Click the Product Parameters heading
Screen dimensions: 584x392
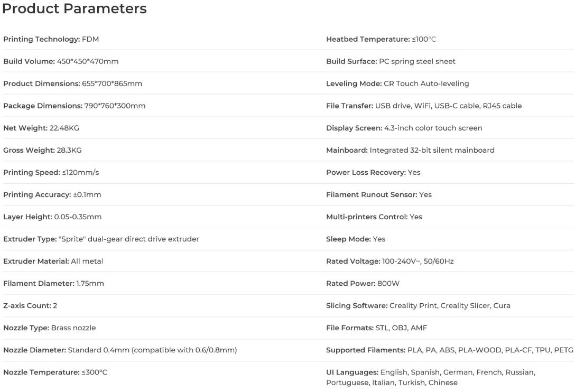75,9
